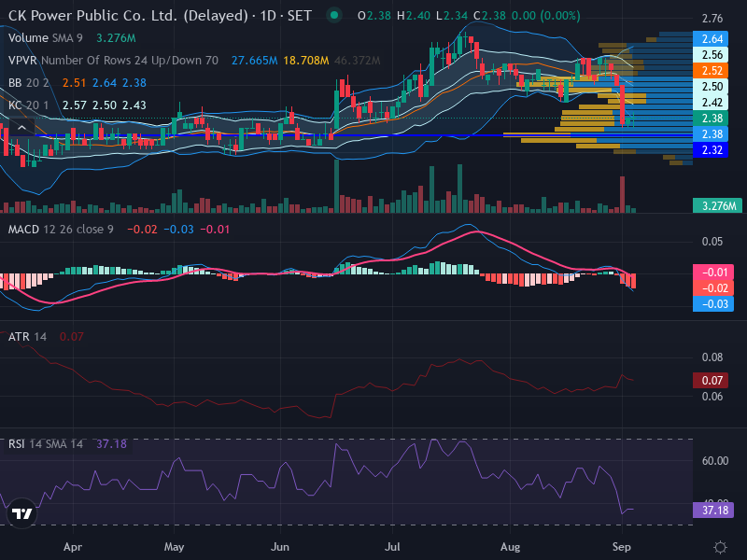Viewport: 747px width, 560px height.
Task: Click the 2.32 dark blue price label
Action: click(x=711, y=150)
